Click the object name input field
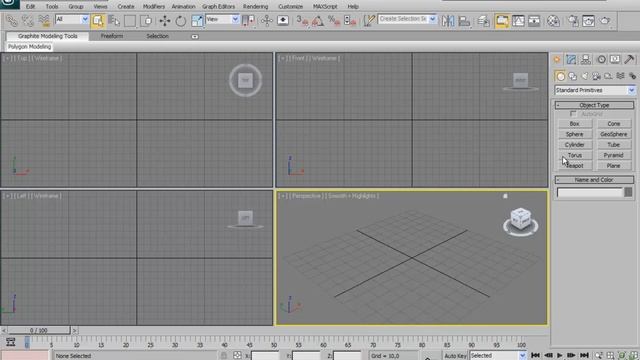 point(590,192)
